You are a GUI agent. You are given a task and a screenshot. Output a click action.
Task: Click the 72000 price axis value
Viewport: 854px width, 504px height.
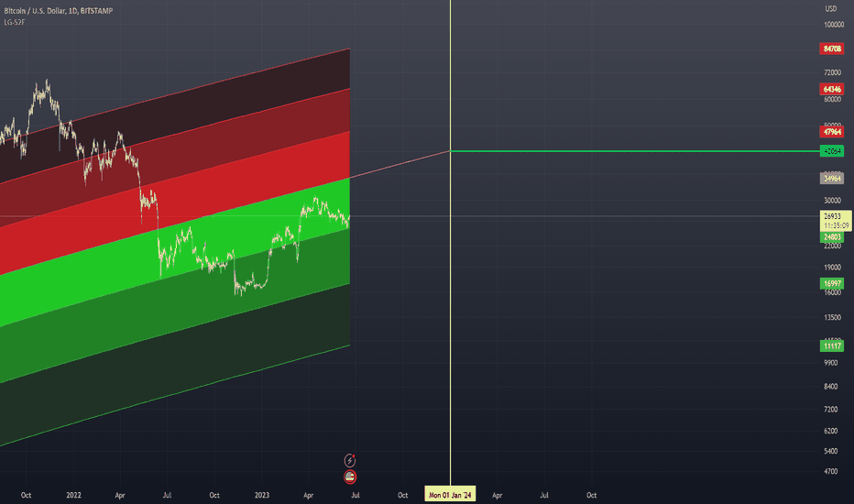click(832, 72)
